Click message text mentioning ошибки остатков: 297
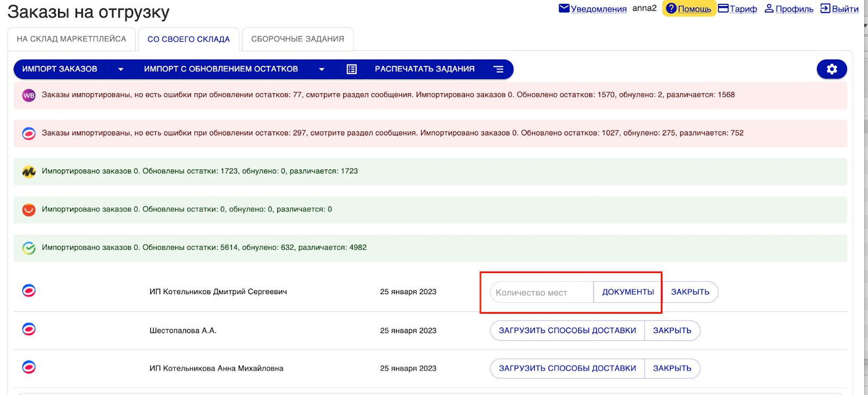868x395 pixels. [393, 133]
